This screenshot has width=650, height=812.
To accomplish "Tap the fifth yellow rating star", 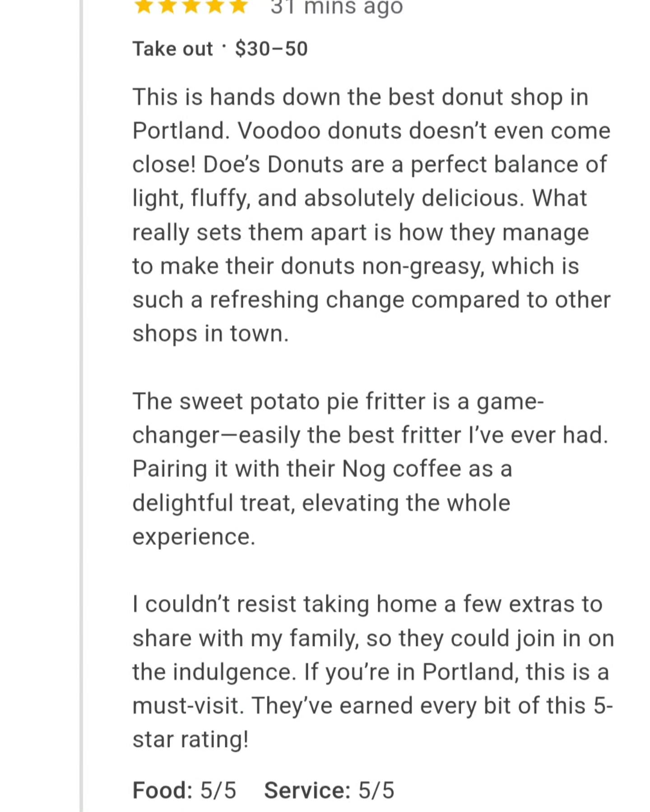I will [238, 5].
